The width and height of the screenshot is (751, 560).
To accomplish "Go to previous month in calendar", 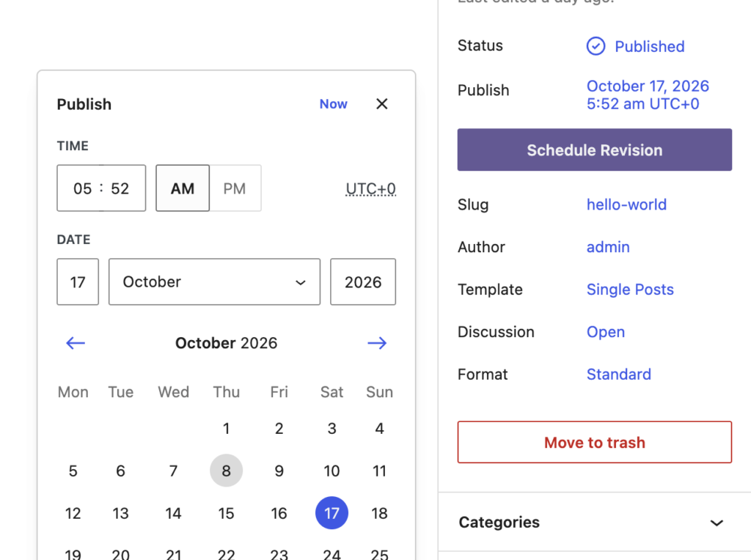I will coord(76,343).
